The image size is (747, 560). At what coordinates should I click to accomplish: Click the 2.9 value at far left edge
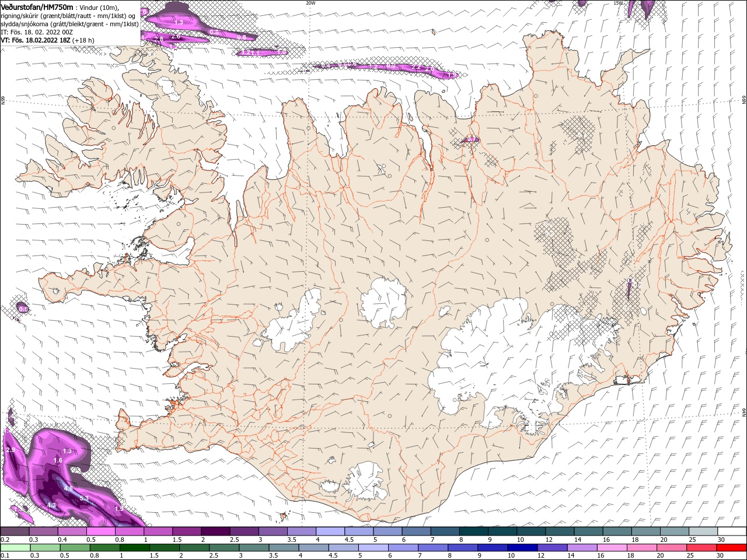pos(10,450)
